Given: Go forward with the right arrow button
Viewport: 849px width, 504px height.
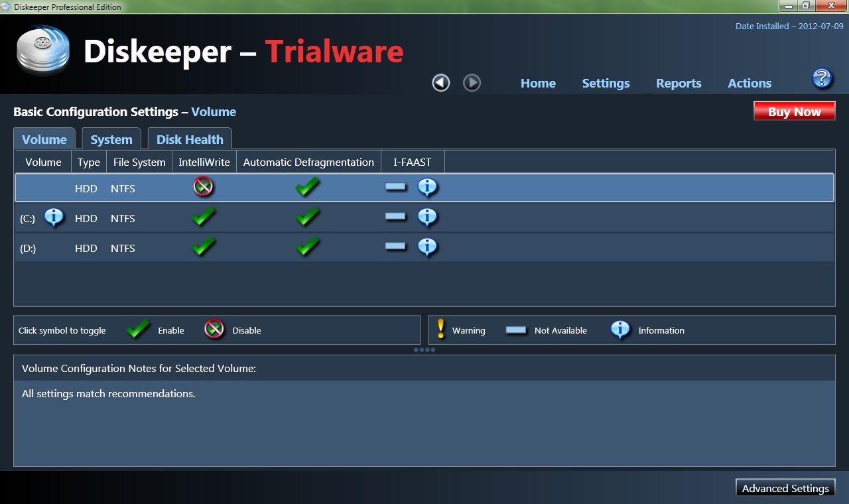Looking at the screenshot, I should (472, 83).
